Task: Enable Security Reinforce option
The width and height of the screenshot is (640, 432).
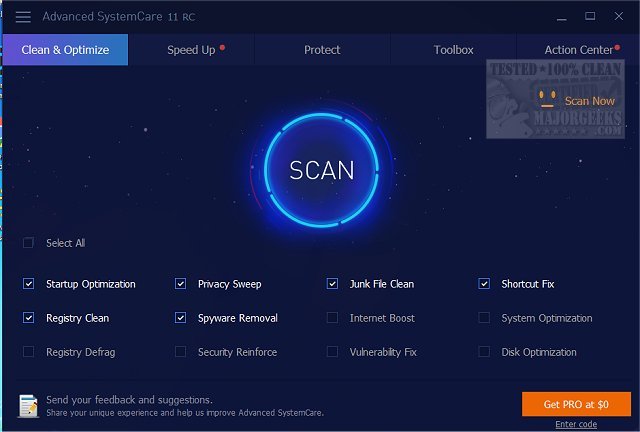Action: pos(180,352)
